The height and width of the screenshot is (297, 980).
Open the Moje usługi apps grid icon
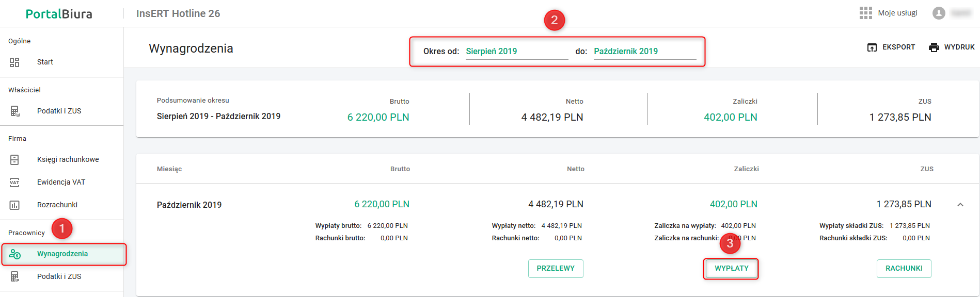(865, 13)
